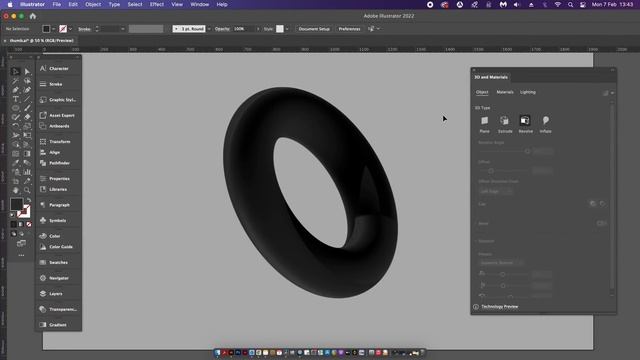Choose the Extrude 3D type
This screenshot has height=360, width=640.
(x=505, y=124)
